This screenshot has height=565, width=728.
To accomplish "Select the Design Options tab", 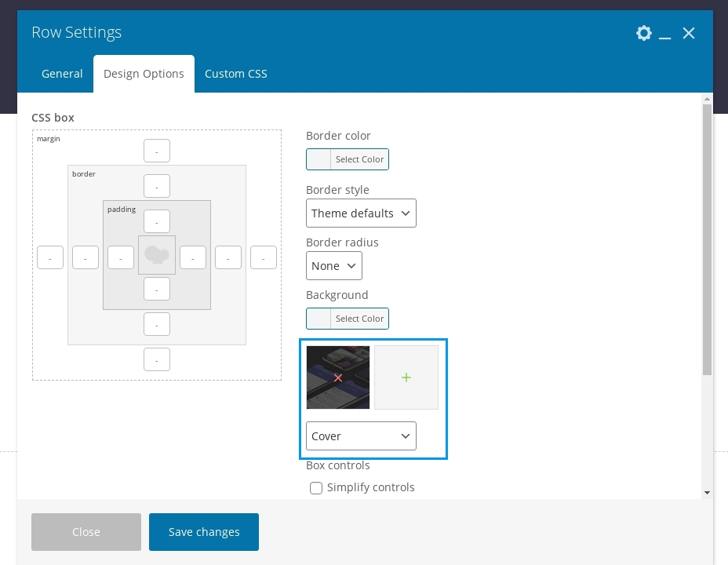I will pyautogui.click(x=144, y=74).
